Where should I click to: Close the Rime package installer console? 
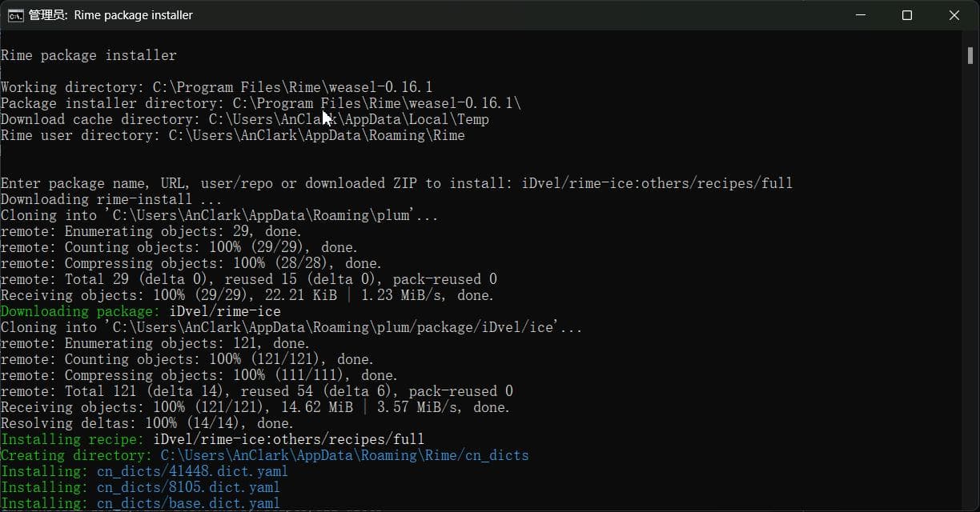(x=954, y=15)
